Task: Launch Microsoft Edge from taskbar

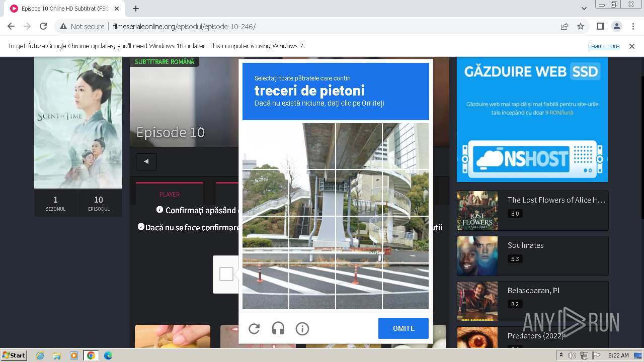Action: 108,355
